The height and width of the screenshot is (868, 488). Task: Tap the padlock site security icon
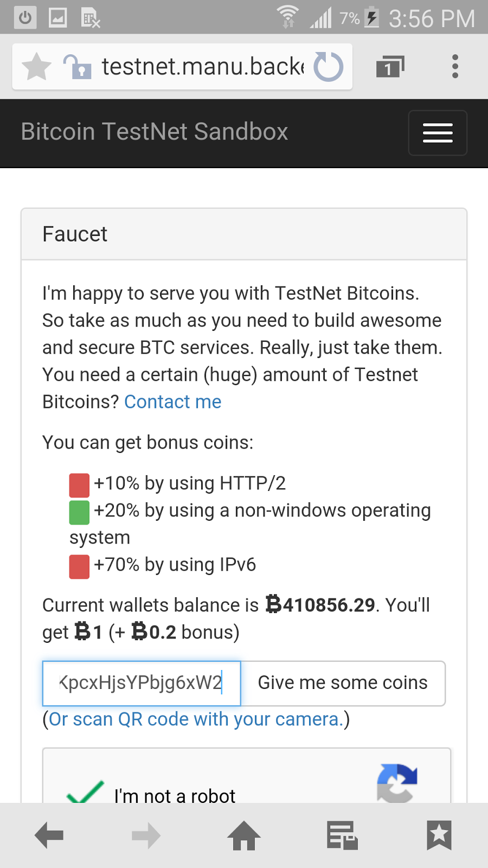click(78, 67)
